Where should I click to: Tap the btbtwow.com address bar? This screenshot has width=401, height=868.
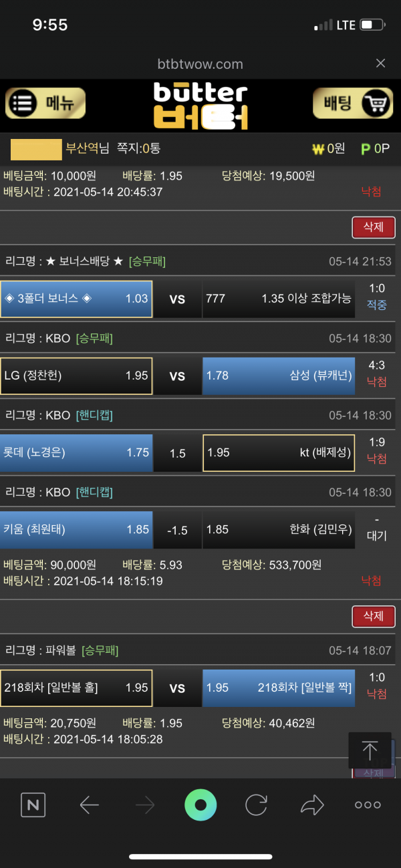200,64
